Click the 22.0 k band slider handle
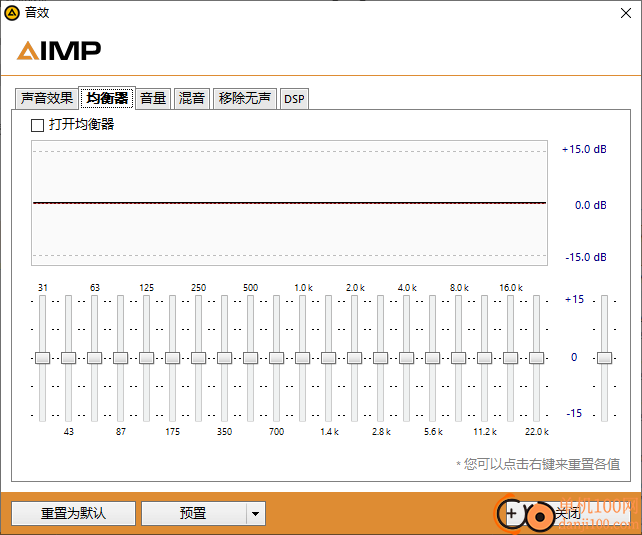The height and width of the screenshot is (535, 642). pos(536,358)
